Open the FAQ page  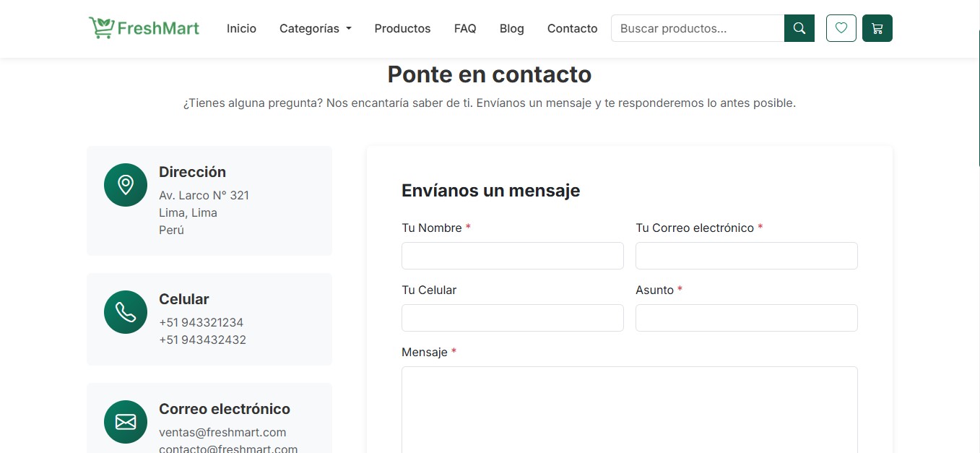(x=465, y=28)
